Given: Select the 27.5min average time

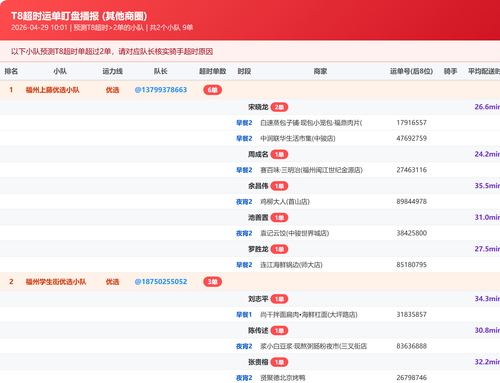Looking at the screenshot, I should tap(487, 249).
